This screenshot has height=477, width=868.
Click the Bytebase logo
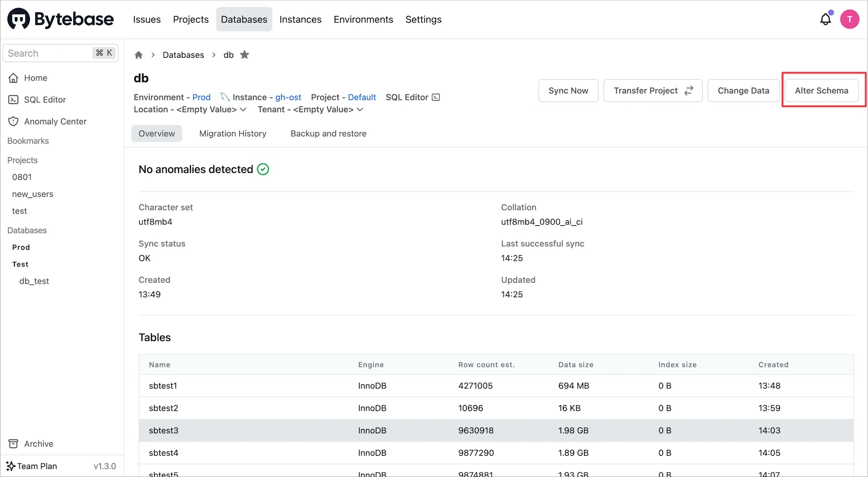pos(61,19)
